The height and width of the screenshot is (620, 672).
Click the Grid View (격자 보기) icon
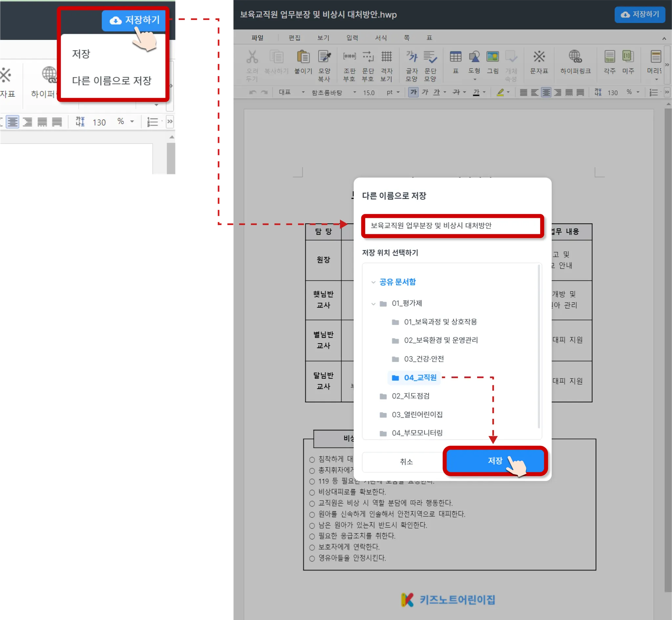tap(386, 57)
